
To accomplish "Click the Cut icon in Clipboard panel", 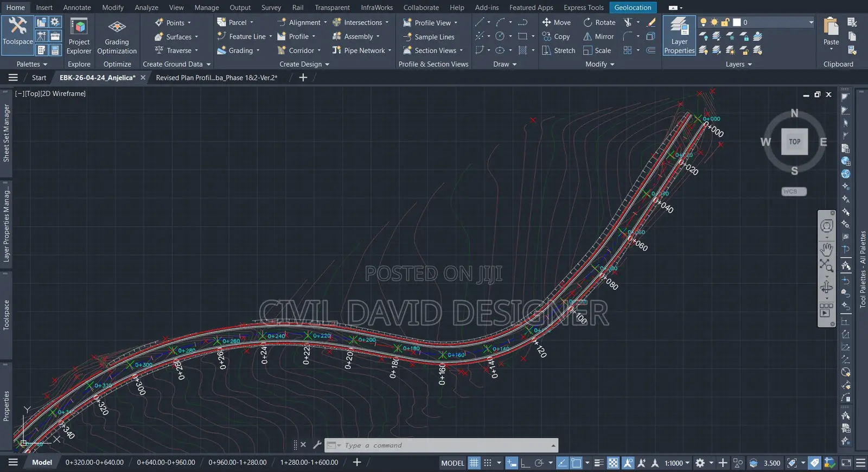I will 852,22.
